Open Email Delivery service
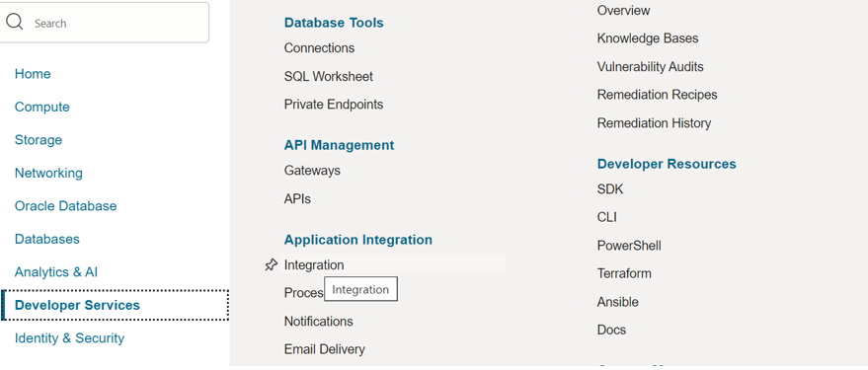This screenshot has height=370, width=868. (325, 349)
